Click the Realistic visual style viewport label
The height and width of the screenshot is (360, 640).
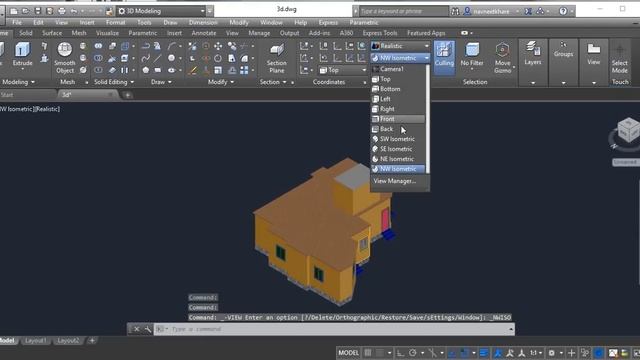[x=47, y=109]
